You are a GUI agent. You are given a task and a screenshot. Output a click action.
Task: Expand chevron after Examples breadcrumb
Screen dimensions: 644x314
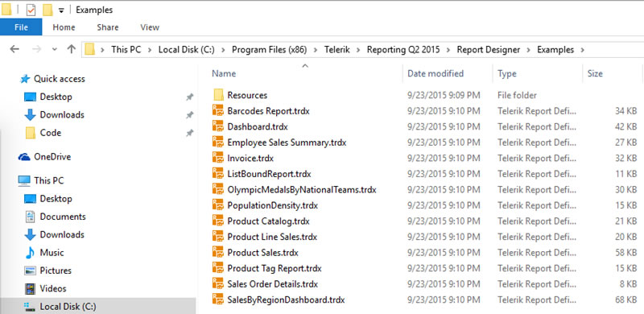tap(582, 50)
